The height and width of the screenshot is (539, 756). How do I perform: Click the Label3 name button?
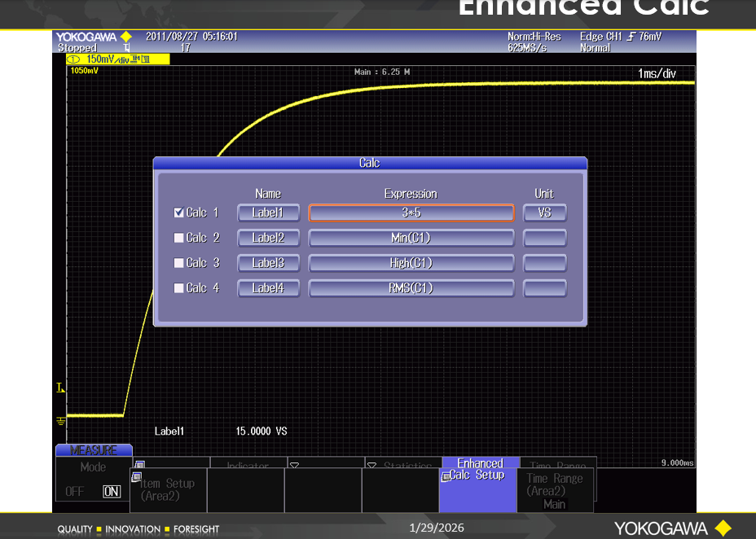point(268,263)
